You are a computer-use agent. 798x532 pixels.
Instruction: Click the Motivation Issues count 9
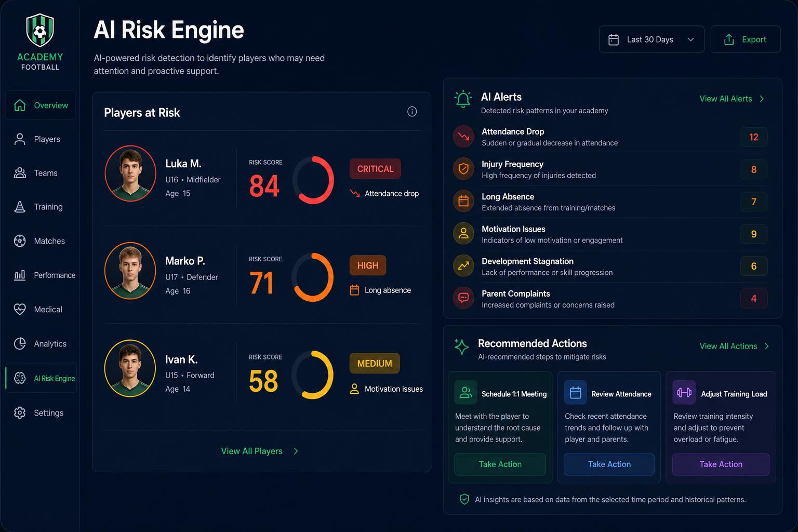[x=754, y=234]
